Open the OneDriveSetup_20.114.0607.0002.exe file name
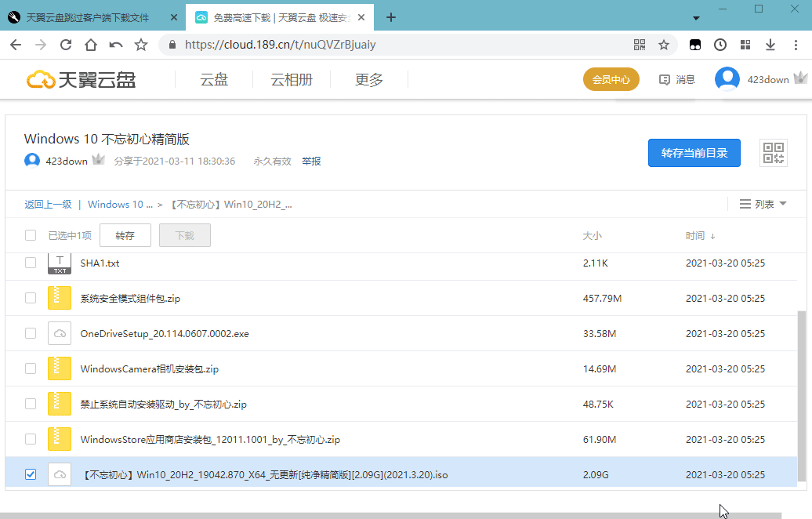This screenshot has width=812, height=519. pos(165,333)
